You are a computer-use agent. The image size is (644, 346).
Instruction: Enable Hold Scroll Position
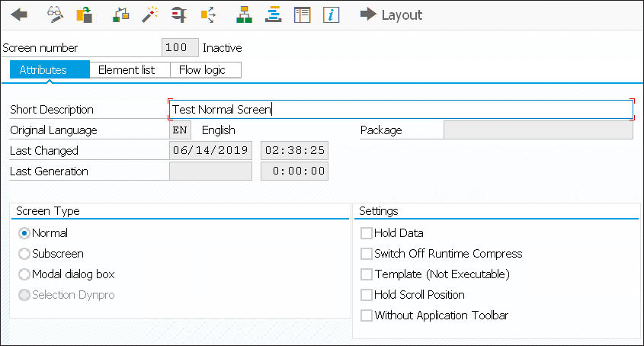tap(367, 295)
